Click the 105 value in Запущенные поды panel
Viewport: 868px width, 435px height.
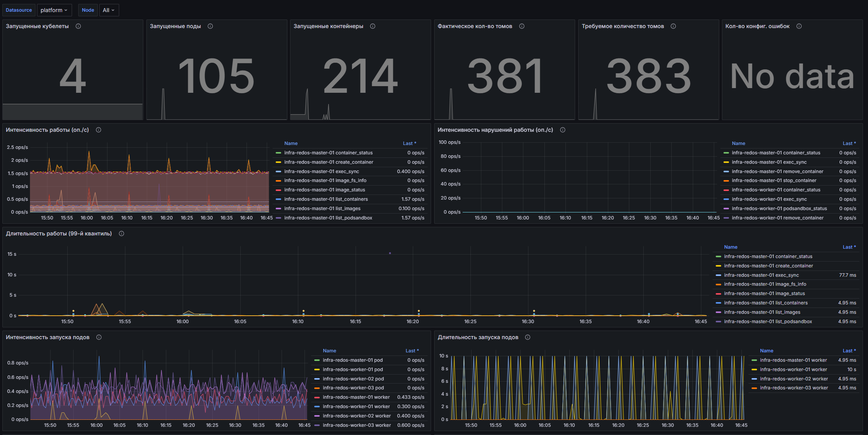pos(216,76)
